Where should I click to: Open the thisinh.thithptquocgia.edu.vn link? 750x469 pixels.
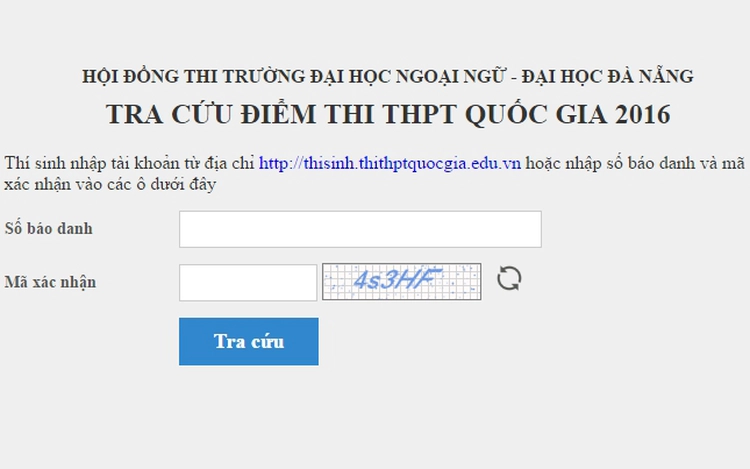pyautogui.click(x=389, y=164)
